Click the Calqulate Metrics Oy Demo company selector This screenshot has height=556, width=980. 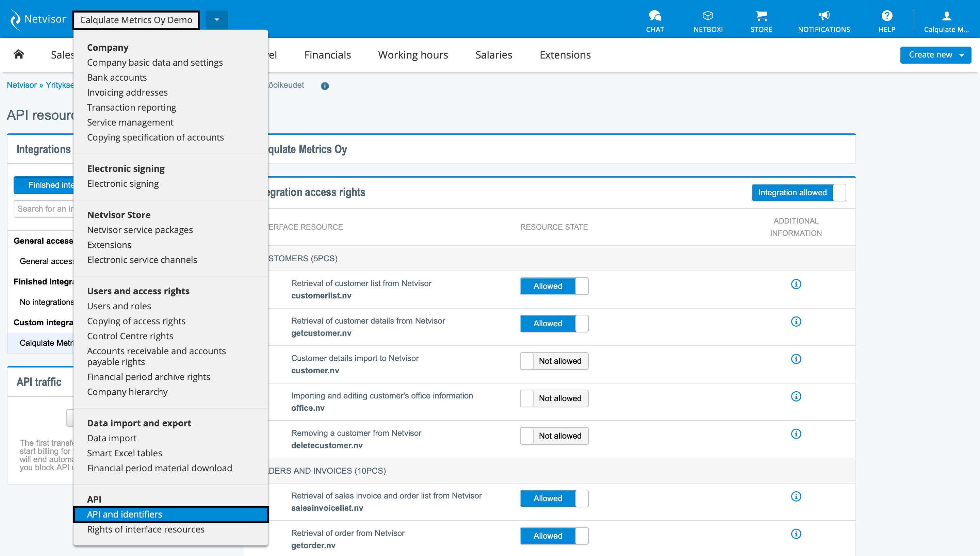click(x=136, y=20)
